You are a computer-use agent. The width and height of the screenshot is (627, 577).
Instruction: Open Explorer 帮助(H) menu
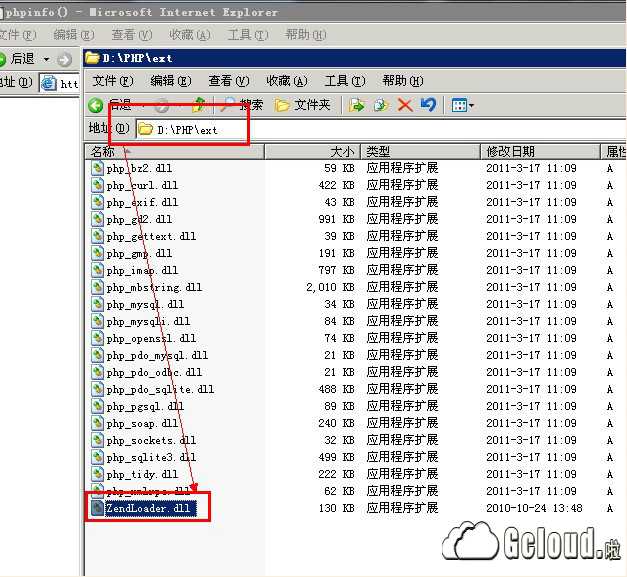403,81
